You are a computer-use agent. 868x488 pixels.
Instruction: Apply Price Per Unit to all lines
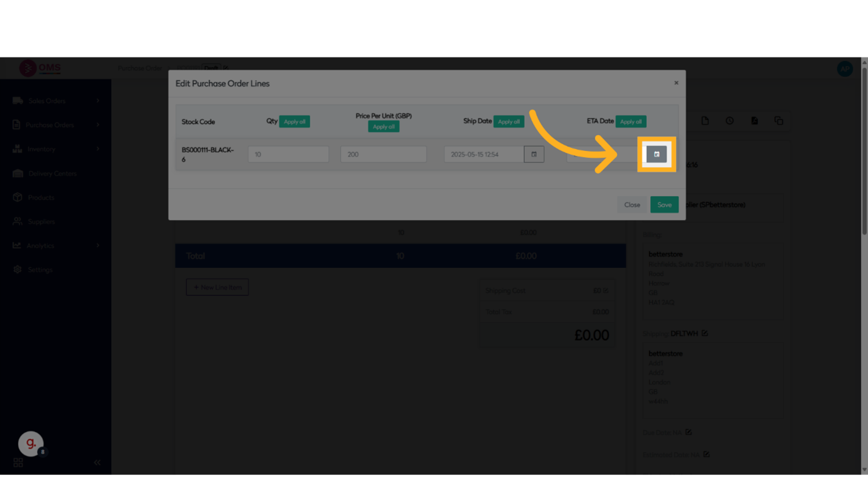click(383, 126)
